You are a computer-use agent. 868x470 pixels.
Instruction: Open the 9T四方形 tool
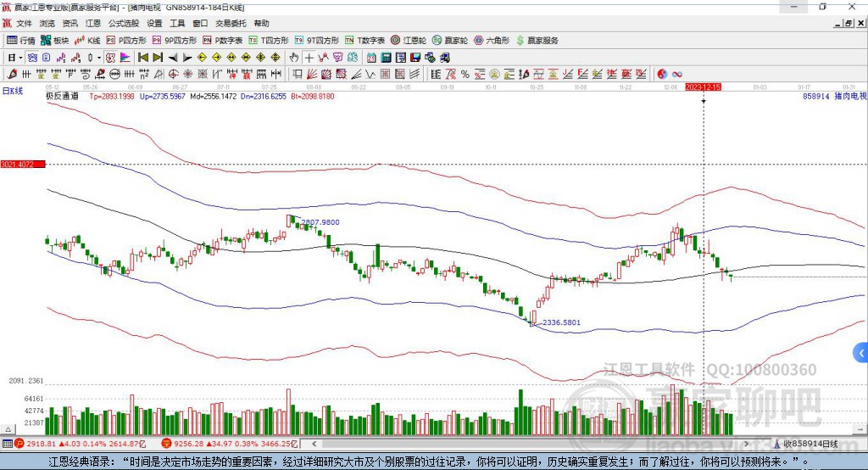(317, 41)
